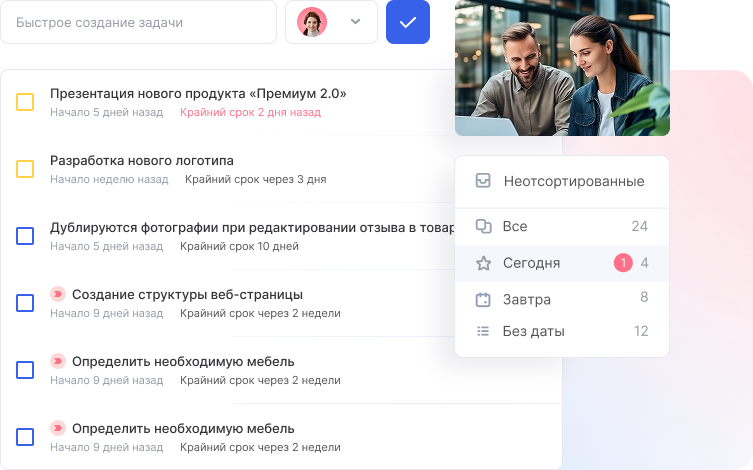Check the Презентация нового продукта task checkbox
Image resolution: width=753 pixels, height=470 pixels.
tap(25, 102)
